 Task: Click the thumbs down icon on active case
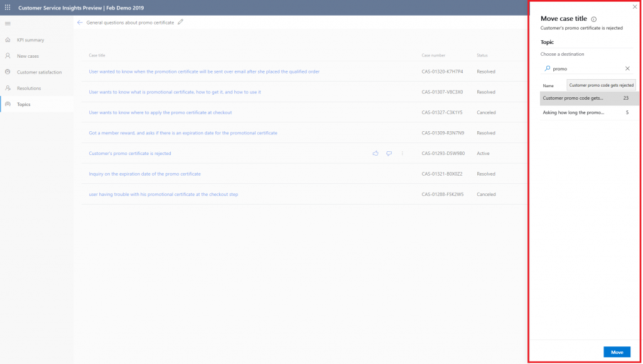point(389,153)
